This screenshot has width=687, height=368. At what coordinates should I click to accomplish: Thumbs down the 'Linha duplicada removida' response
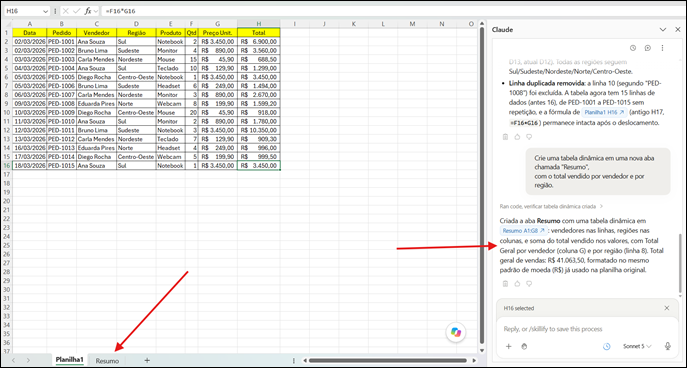(529, 137)
